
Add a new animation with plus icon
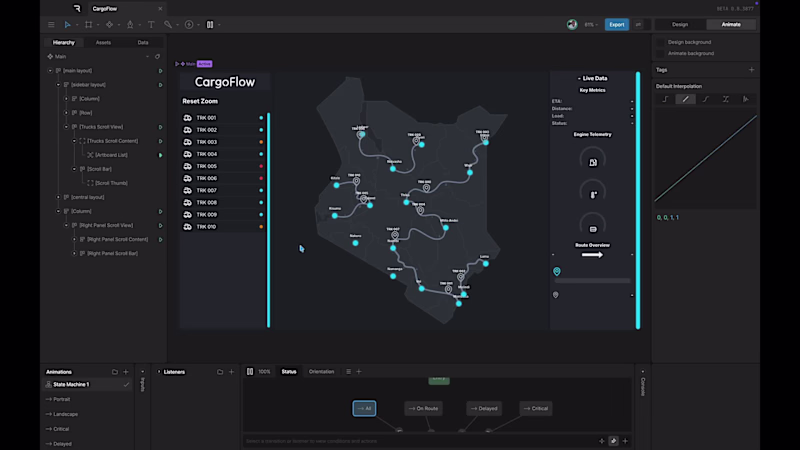pos(126,372)
